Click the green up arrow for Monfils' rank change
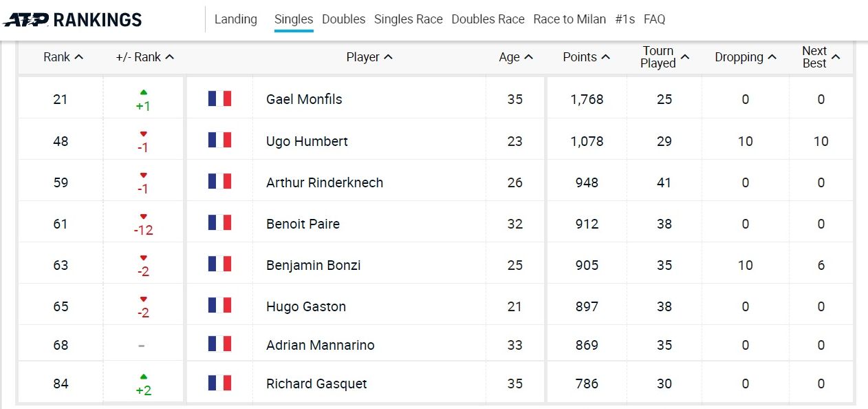The height and width of the screenshot is (409, 868). (143, 92)
